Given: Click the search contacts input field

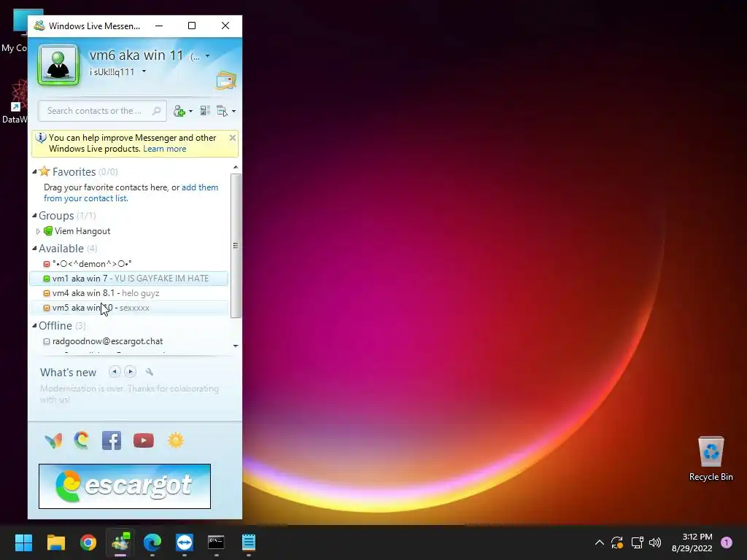Looking at the screenshot, I should coord(102,111).
